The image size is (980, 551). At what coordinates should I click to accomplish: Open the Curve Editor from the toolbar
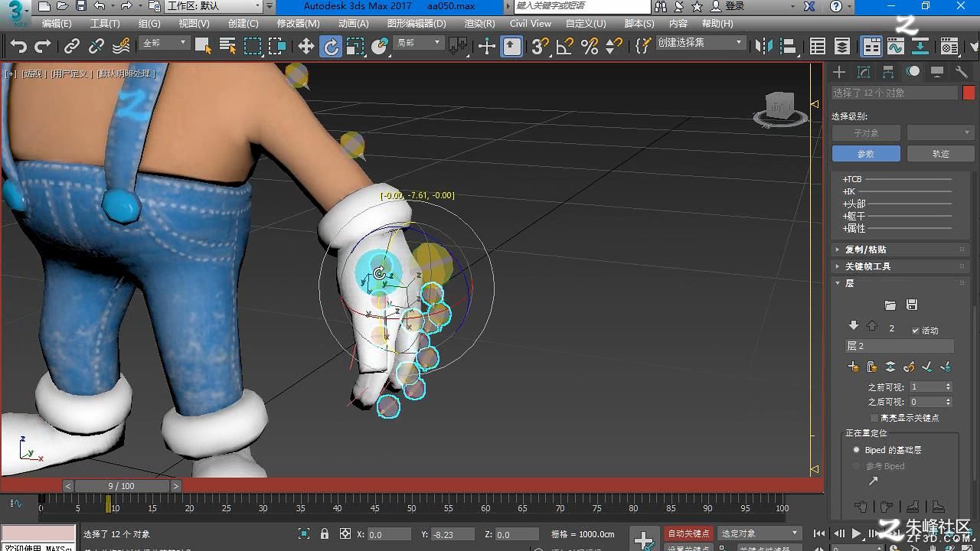point(896,47)
